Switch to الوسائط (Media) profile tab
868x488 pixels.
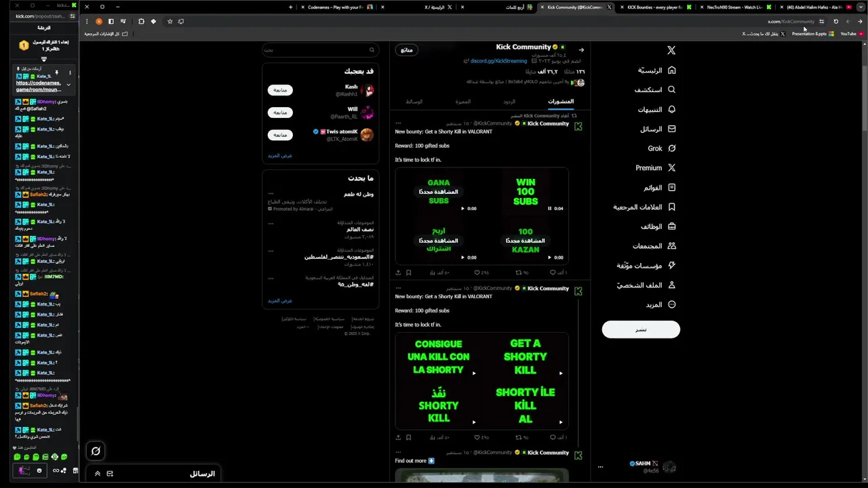point(414,102)
